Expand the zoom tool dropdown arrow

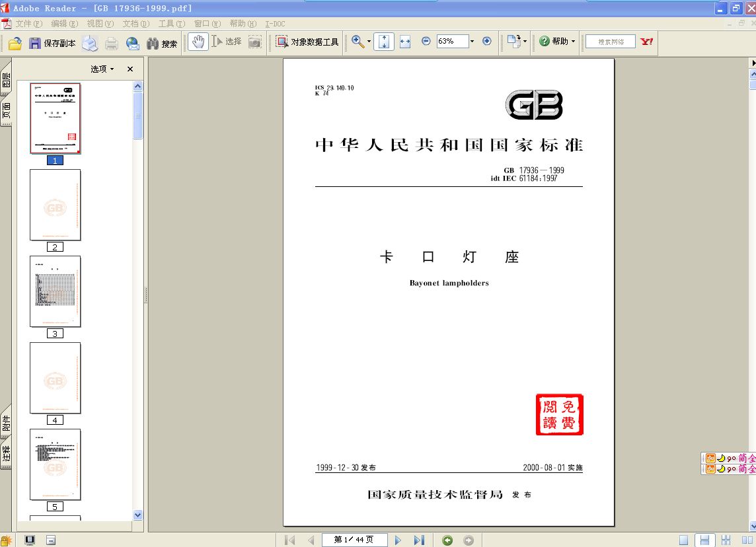[x=369, y=42]
